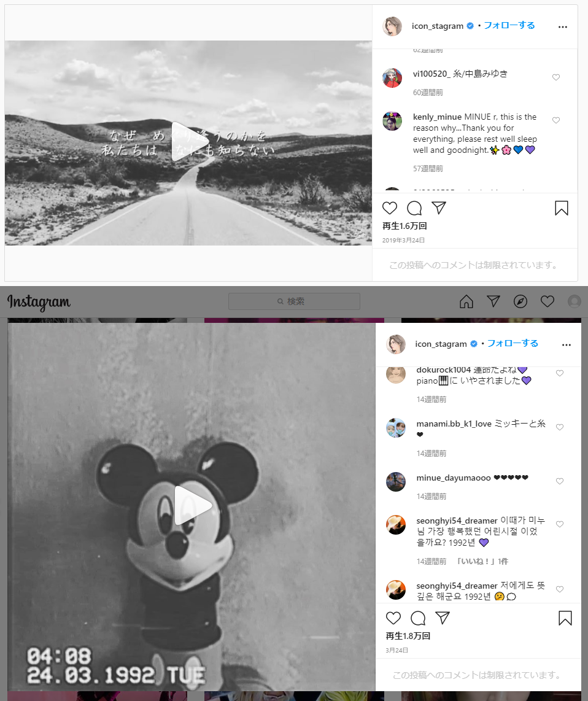This screenshot has width=588, height=701.
Task: Open more options on the bottom post header
Action: tap(566, 345)
